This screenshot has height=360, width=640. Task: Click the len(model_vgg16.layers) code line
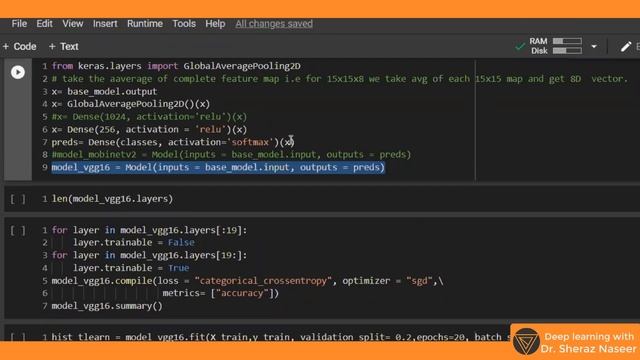(x=112, y=199)
